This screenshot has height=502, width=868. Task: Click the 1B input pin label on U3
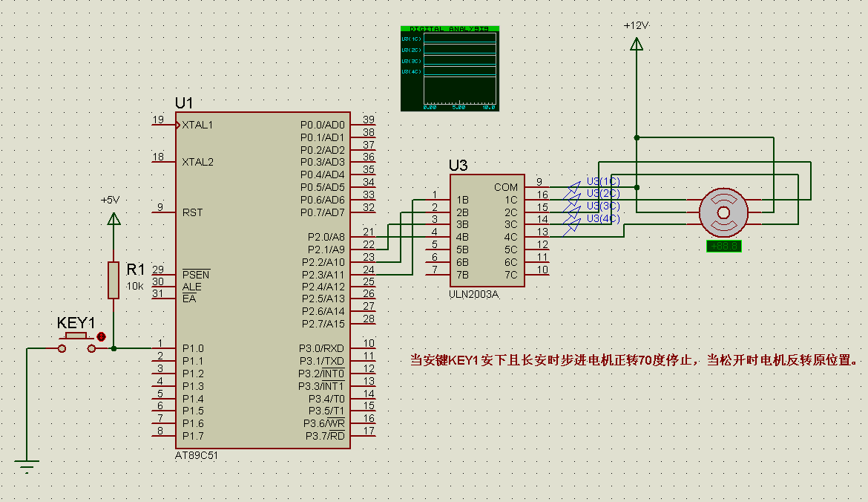(x=462, y=200)
